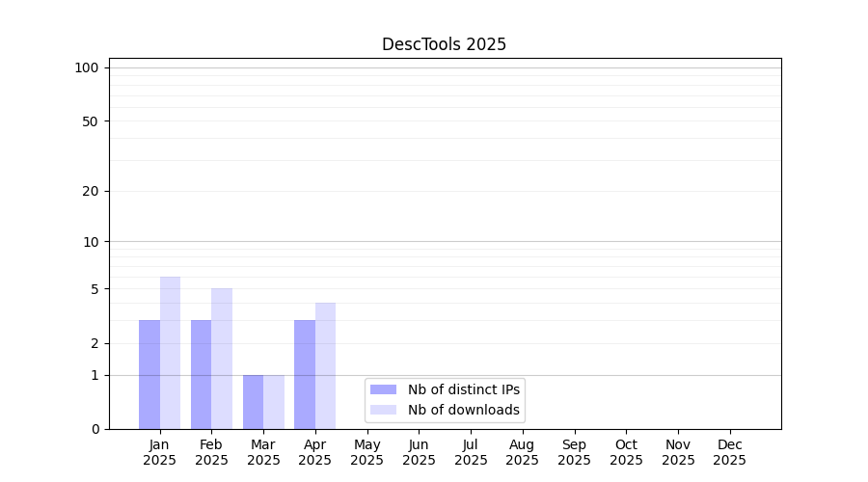Select the 20 tick label on the y-axis
This screenshot has height=482, width=868.
pyautogui.click(x=91, y=191)
